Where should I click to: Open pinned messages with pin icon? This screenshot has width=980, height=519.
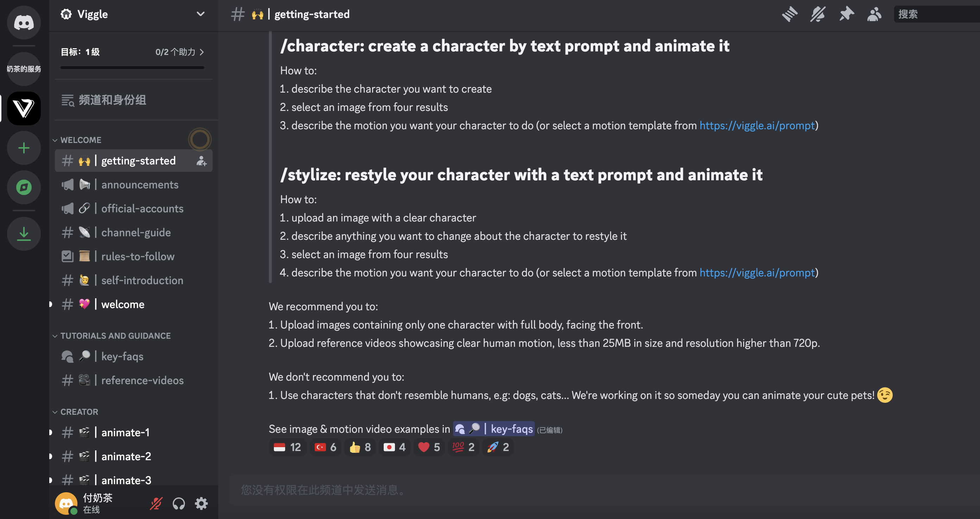pyautogui.click(x=846, y=14)
